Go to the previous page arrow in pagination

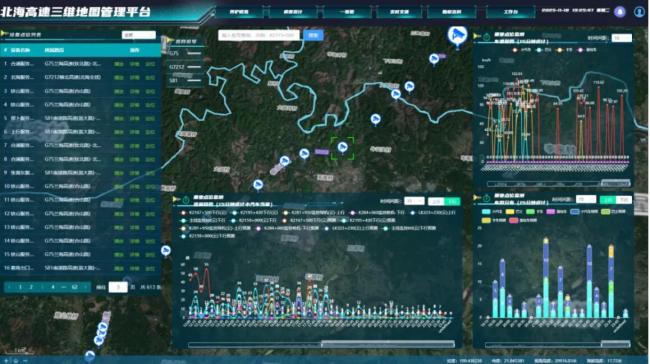coord(9,287)
